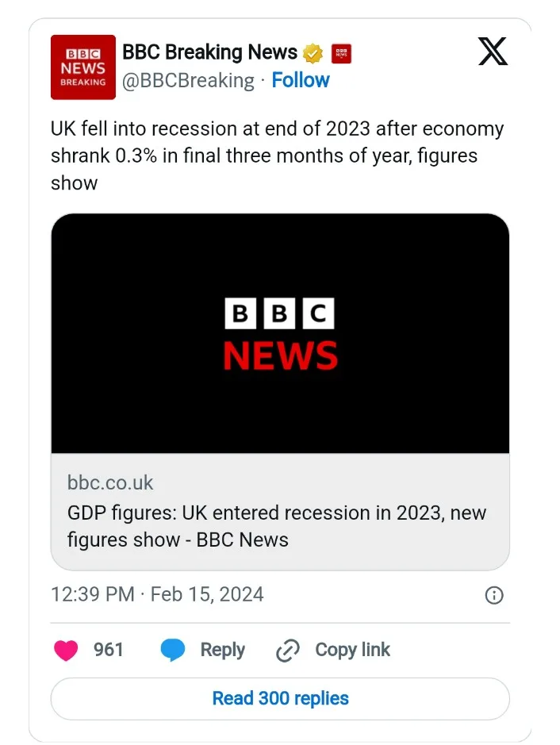
Task: Open the Read 300 replies button
Action: click(x=280, y=699)
